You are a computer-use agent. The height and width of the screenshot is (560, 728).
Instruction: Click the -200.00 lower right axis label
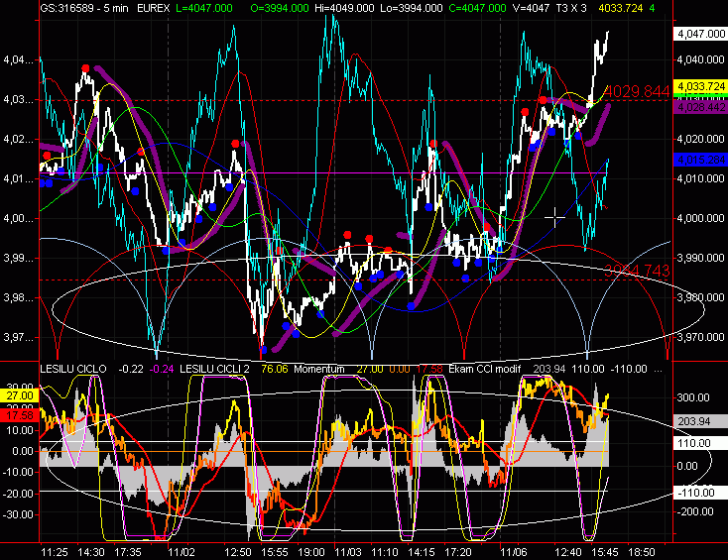[x=694, y=511]
